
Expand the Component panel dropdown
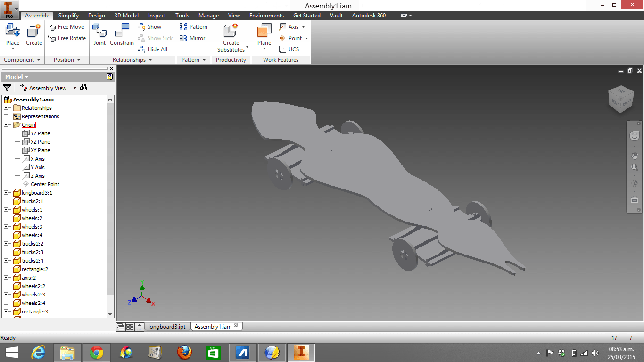coord(38,60)
